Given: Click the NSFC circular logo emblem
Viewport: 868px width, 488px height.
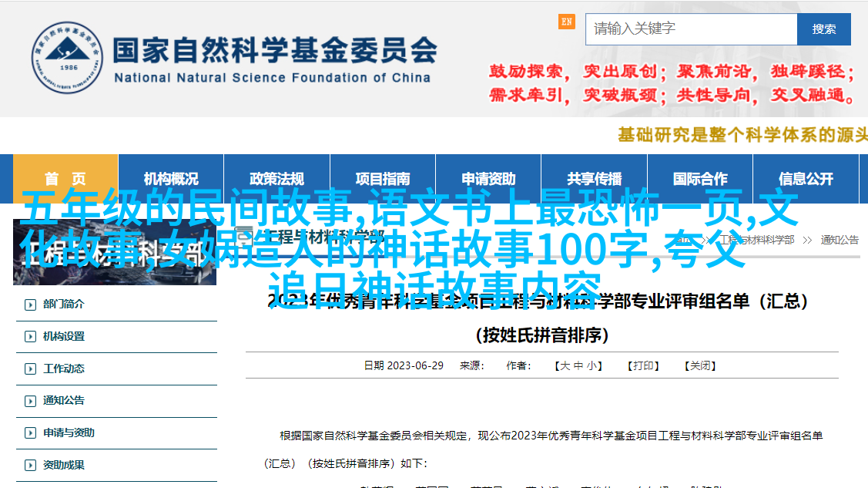Looking at the screenshot, I should tap(66, 56).
